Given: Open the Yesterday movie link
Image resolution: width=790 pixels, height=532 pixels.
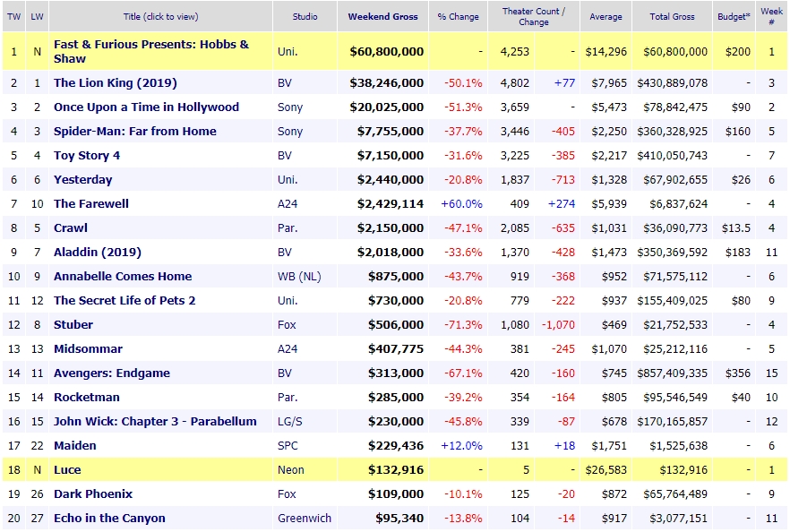Looking at the screenshot, I should coord(82,180).
